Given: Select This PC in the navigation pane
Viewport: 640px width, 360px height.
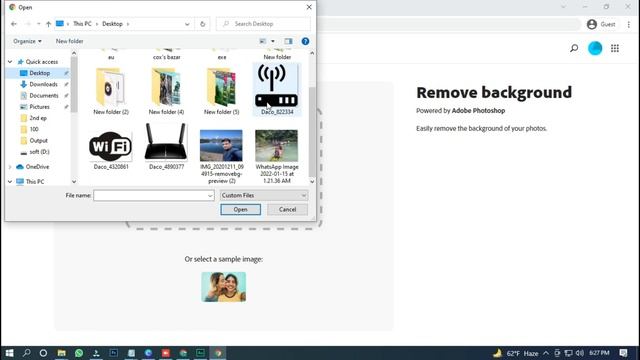Looking at the screenshot, I should pyautogui.click(x=35, y=182).
